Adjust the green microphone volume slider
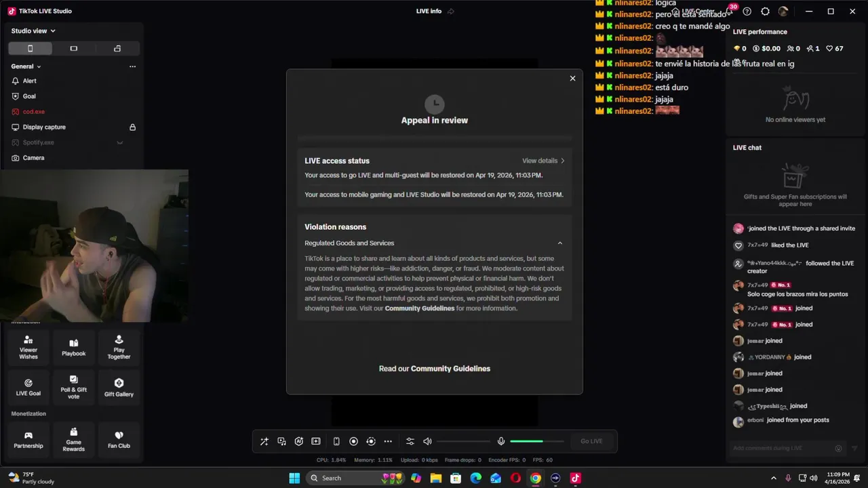This screenshot has height=488, width=868. 536,441
